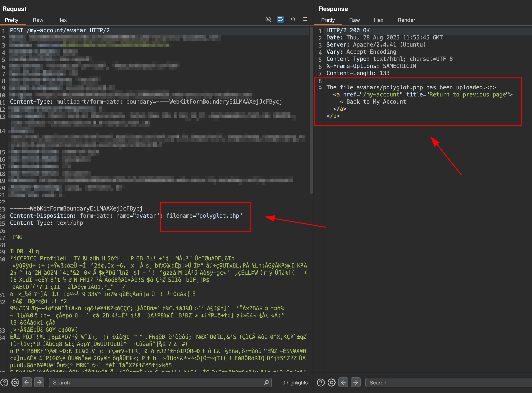
Task: Switch to the Response Hex tab
Action: pos(378,20)
